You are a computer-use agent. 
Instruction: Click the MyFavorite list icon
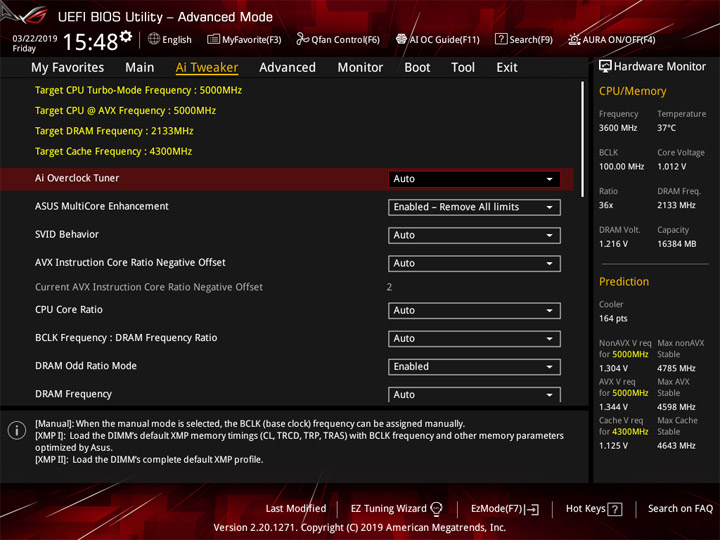213,39
